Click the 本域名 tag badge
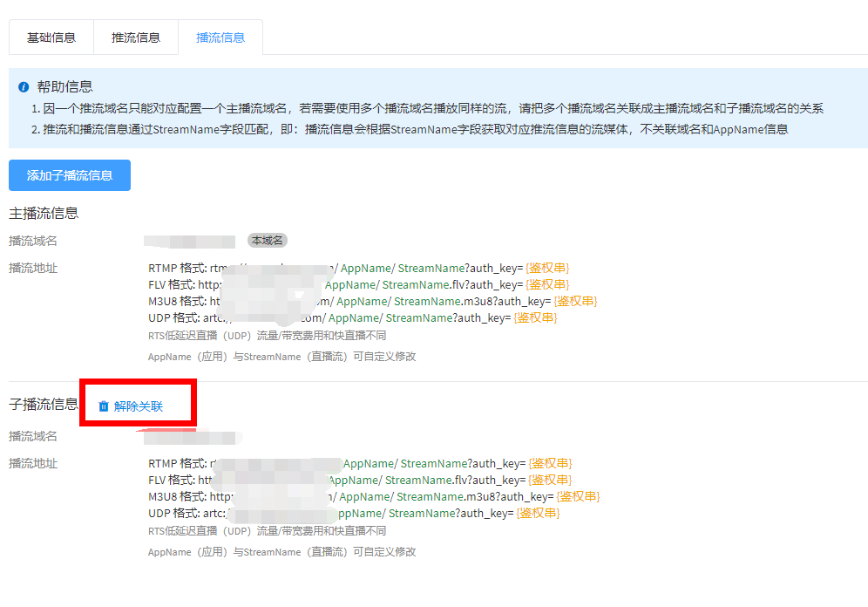Image resolution: width=868 pixels, height=607 pixels. pos(268,241)
